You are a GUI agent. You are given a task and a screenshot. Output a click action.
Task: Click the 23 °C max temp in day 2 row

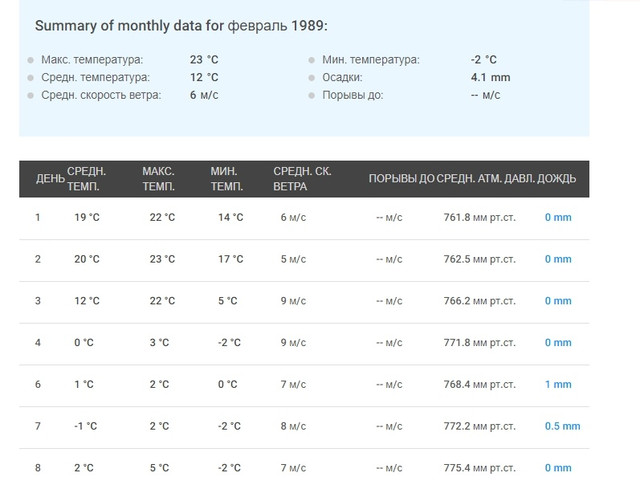[162, 259]
